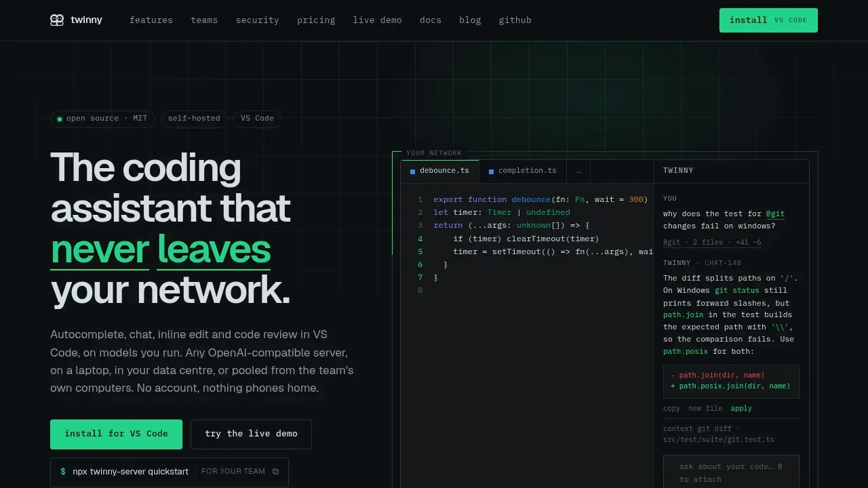Click new file under the diff
Image resolution: width=868 pixels, height=488 pixels.
pos(705,409)
